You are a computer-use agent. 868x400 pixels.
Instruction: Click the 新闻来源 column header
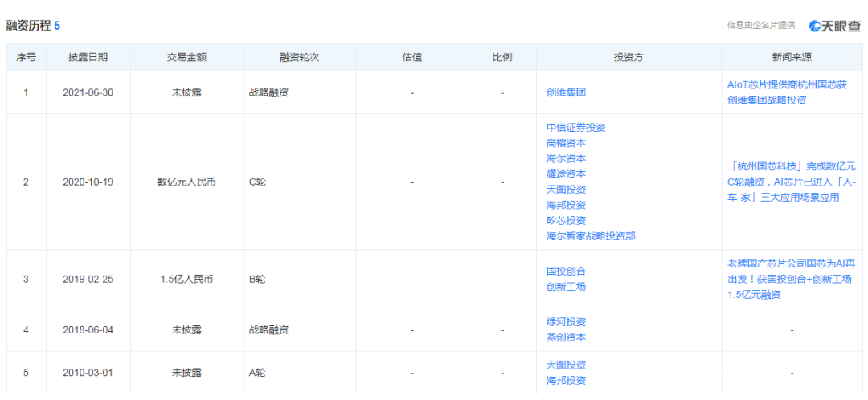792,57
